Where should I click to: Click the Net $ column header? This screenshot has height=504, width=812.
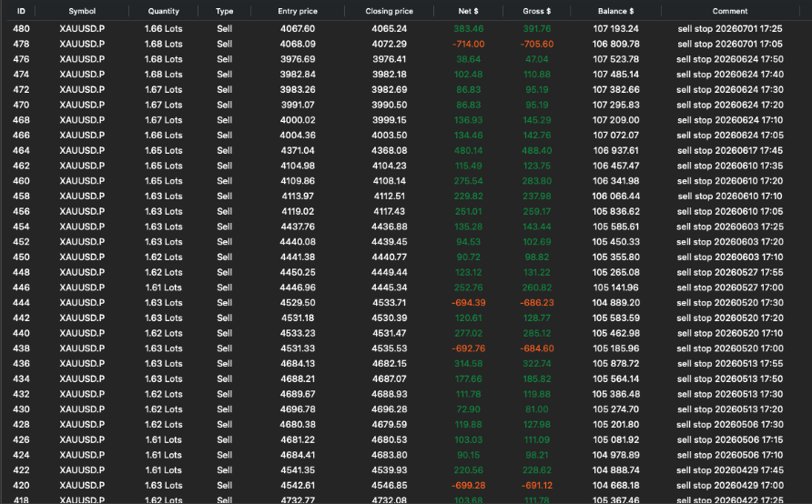click(468, 11)
